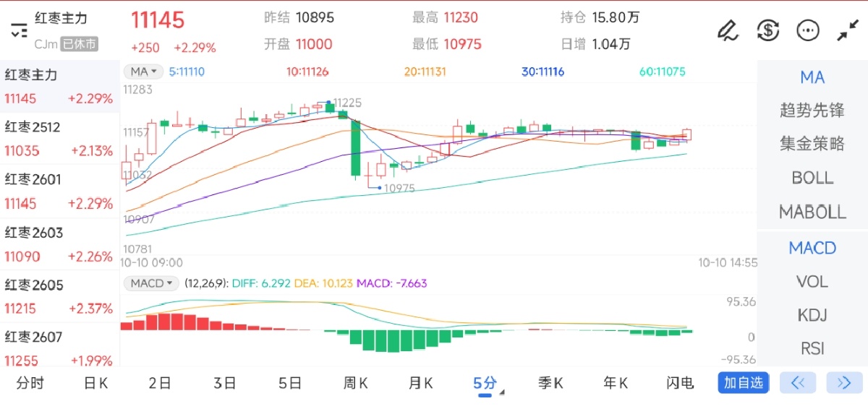Choose 红枣2512 contract in list
Screen dimensions: 868x409
click(59, 139)
